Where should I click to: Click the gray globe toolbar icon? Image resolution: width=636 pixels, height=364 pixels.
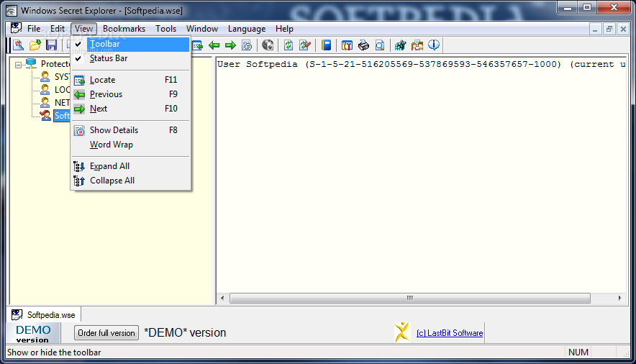click(268, 45)
